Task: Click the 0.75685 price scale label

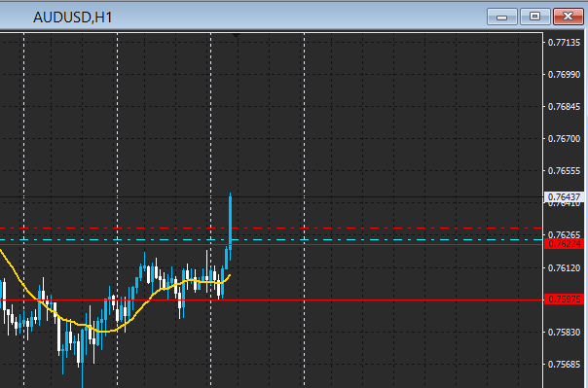Action: point(564,365)
